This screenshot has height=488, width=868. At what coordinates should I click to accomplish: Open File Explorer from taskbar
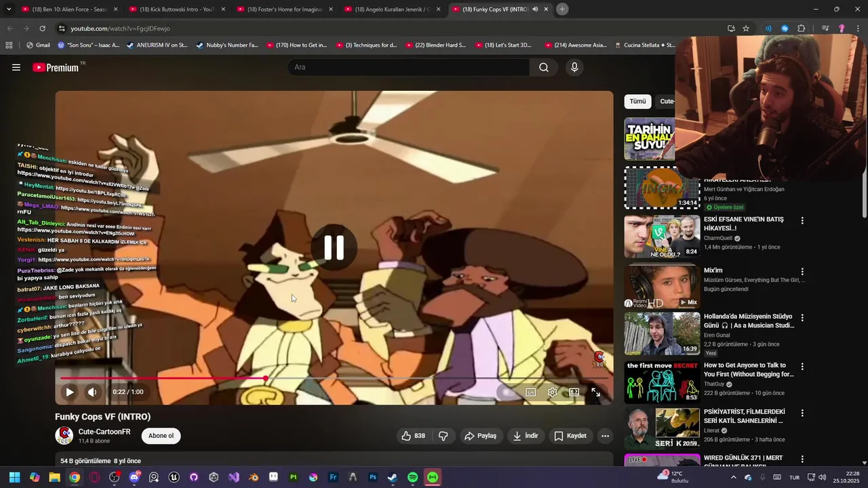(54, 477)
